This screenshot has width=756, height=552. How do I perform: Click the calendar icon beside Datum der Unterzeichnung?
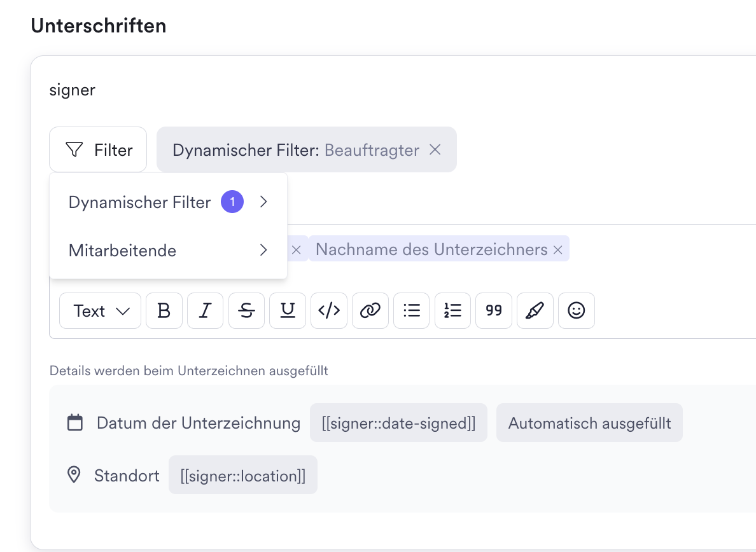point(74,422)
